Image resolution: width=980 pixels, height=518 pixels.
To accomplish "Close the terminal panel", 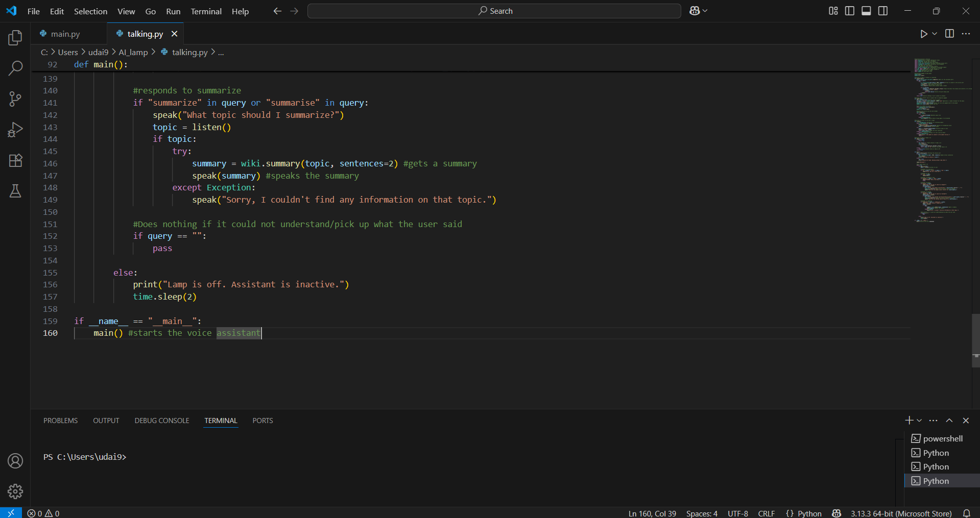I will click(966, 421).
